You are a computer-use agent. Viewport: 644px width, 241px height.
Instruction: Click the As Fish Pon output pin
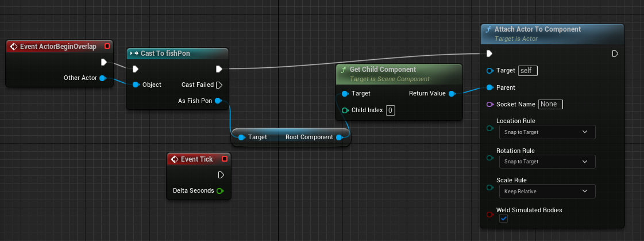tap(218, 101)
